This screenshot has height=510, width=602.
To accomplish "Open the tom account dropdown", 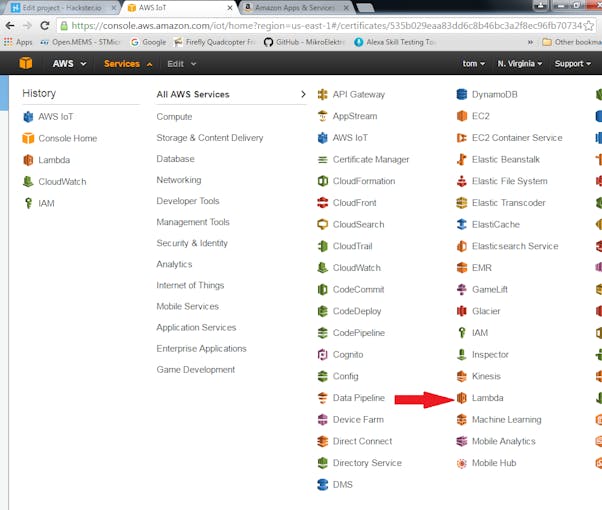I will [473, 63].
